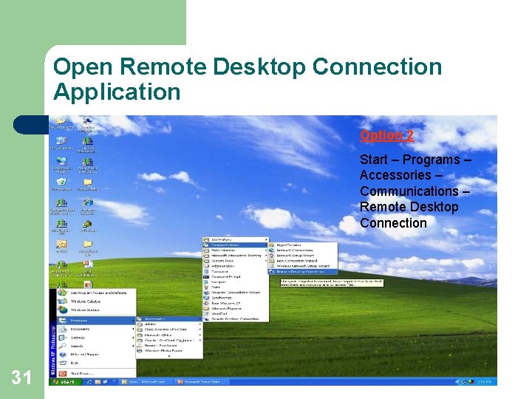Image resolution: width=532 pixels, height=399 pixels.
Task: Click the HyperTerminal icon in Communications
Action: coord(272,245)
